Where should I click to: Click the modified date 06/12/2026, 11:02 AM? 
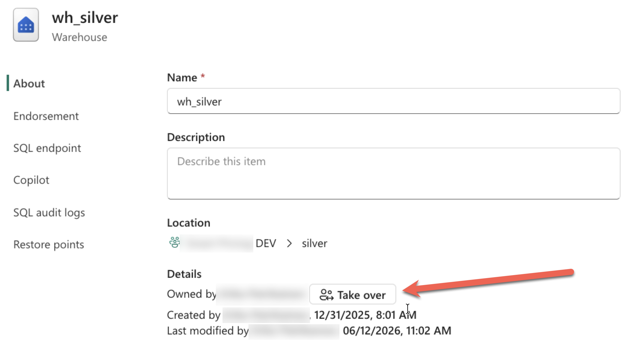tap(397, 331)
